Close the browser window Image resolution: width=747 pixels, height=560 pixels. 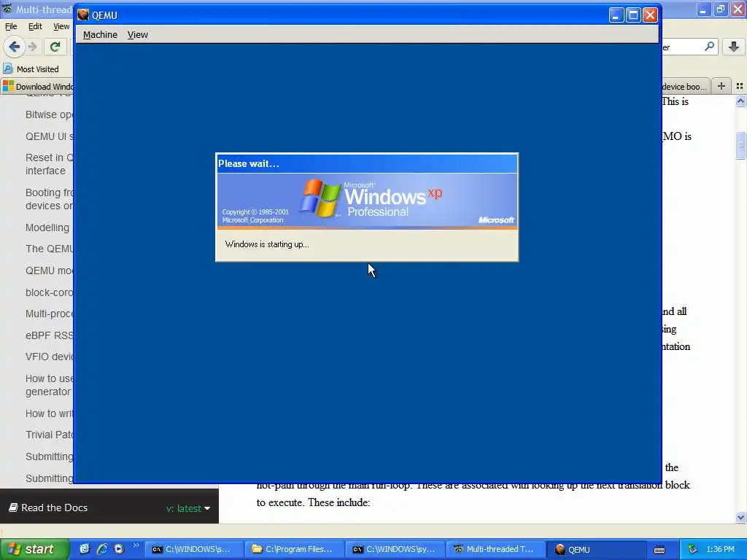click(x=738, y=9)
